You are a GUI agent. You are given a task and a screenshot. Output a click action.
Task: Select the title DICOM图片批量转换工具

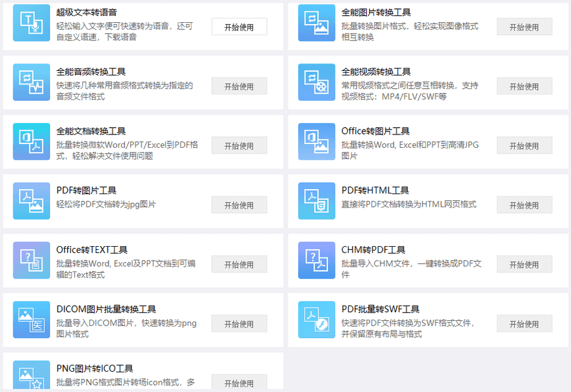[x=106, y=309]
